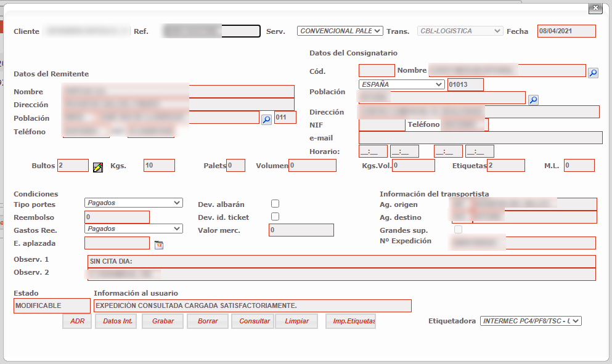Select the Etiquetadora INTERMEC printer dropdown

(531, 321)
